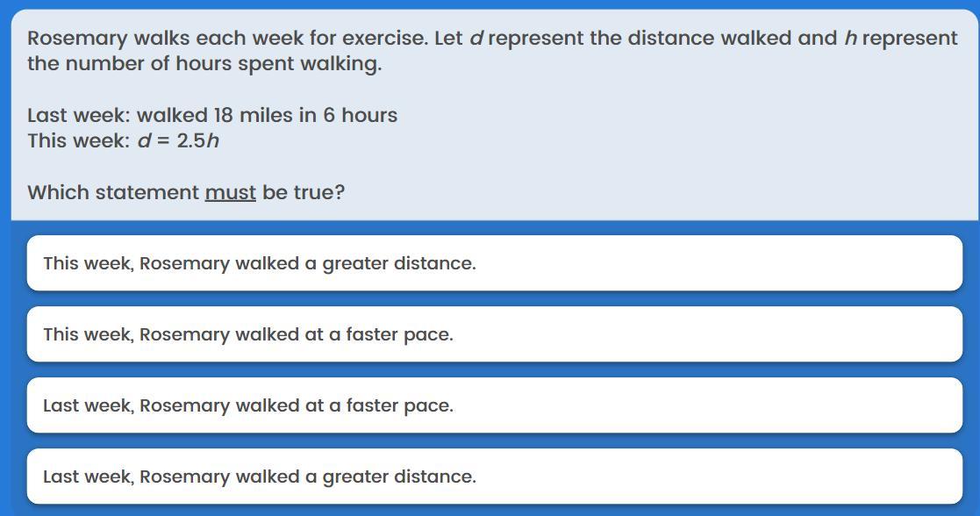Click the italic 'd' variable in first sentence

476,38
